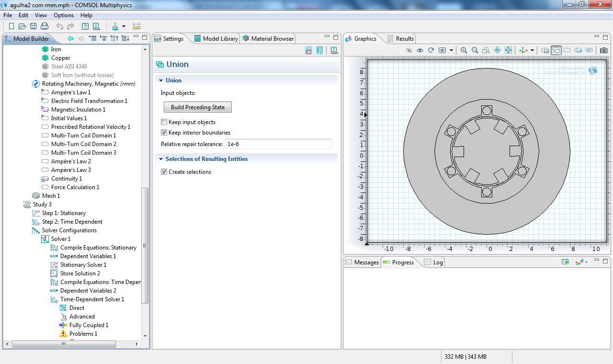This screenshot has width=613, height=364.
Task: Take a snapshot with the camera icon
Action: coord(604,50)
